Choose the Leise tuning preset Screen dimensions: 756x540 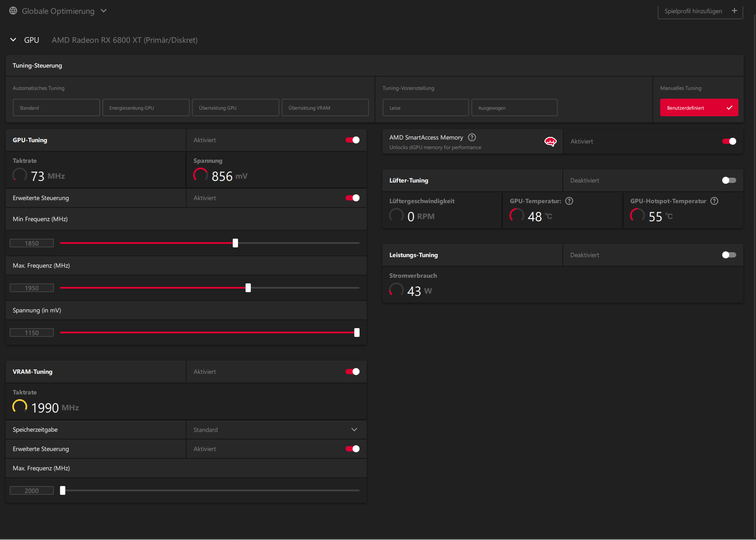pyautogui.click(x=425, y=107)
